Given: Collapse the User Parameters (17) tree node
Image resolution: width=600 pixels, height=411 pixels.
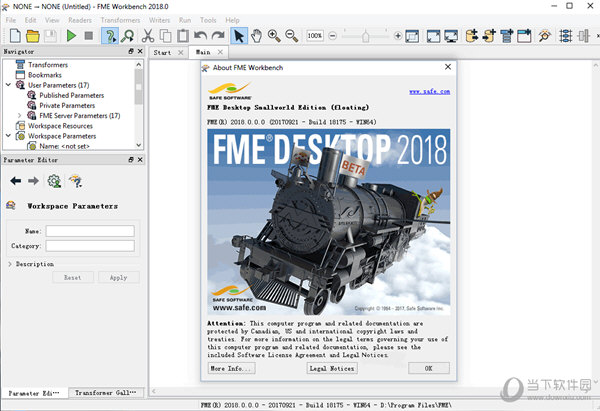Looking at the screenshot, I should coord(8,85).
